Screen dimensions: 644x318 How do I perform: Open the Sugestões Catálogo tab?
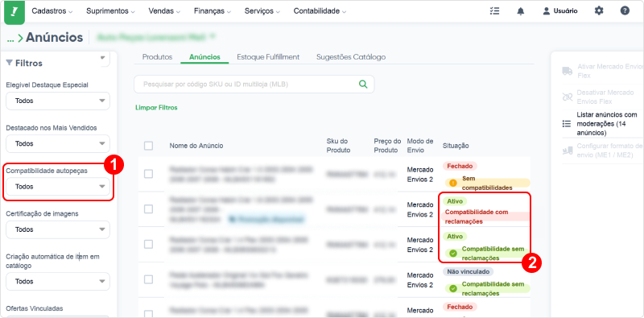[x=351, y=57]
